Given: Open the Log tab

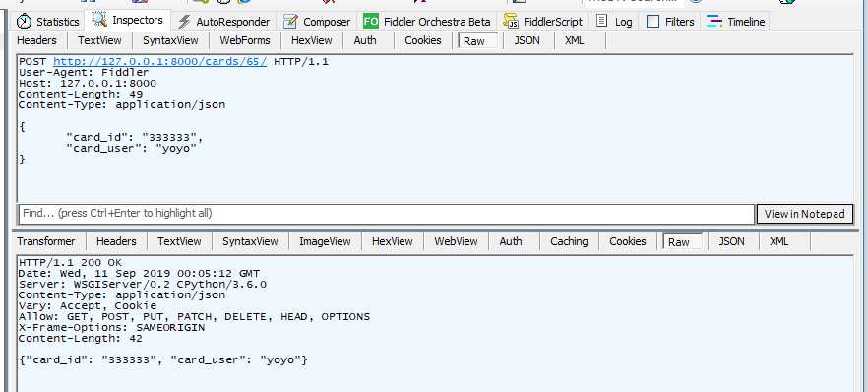Looking at the screenshot, I should pos(614,22).
